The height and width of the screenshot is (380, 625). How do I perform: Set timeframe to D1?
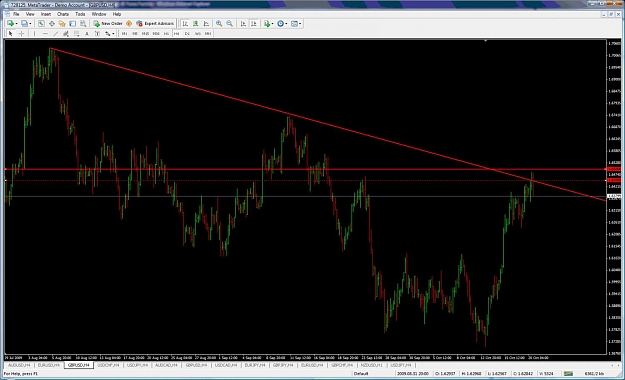pyautogui.click(x=187, y=33)
